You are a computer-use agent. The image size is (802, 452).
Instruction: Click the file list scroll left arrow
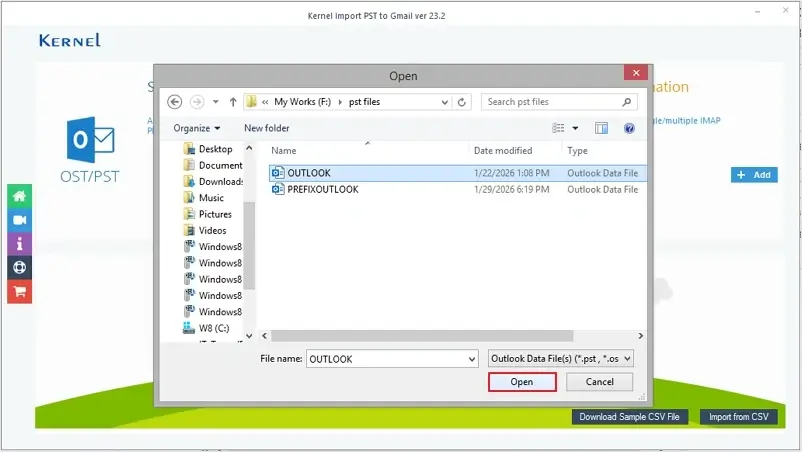pyautogui.click(x=264, y=336)
